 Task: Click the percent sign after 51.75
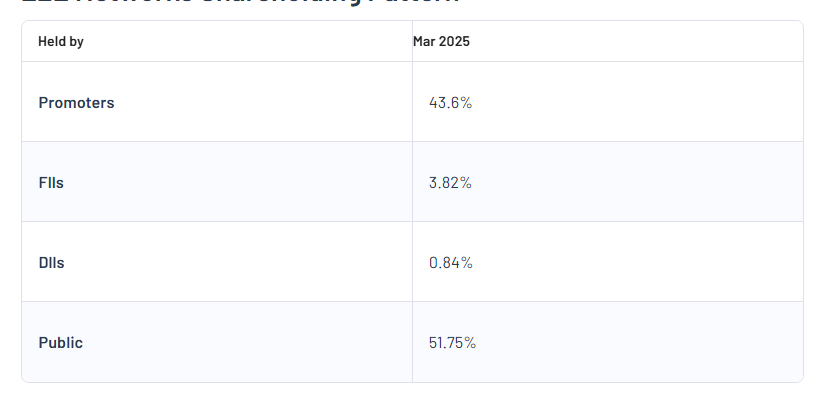click(470, 343)
